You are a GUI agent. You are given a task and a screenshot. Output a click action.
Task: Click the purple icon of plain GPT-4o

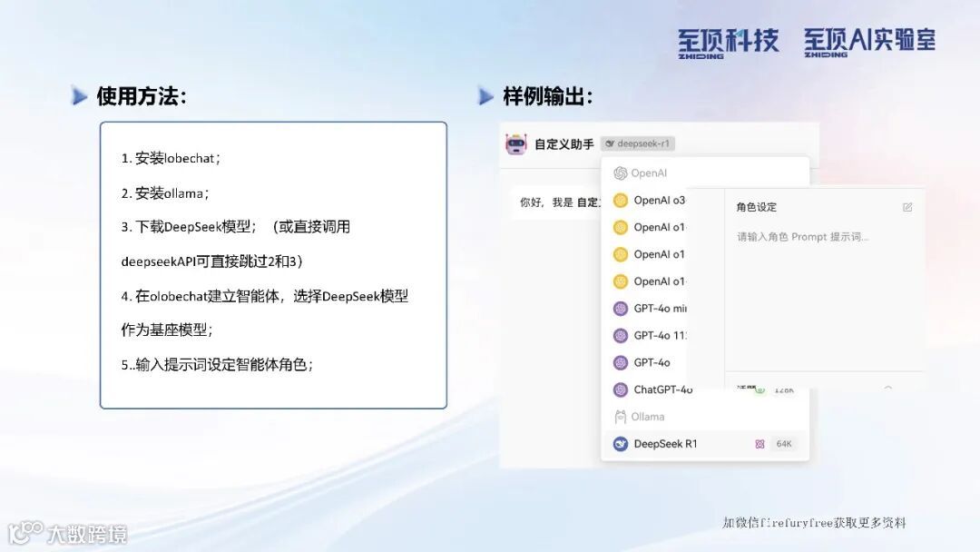621,362
